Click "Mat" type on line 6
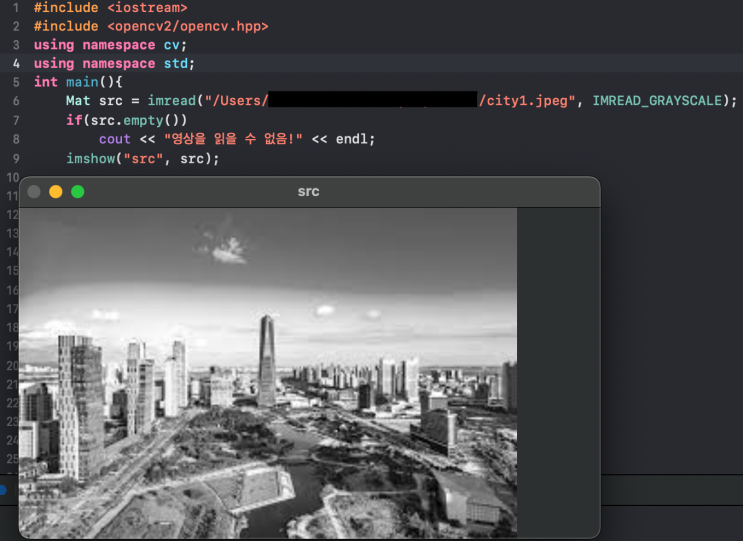 point(78,100)
